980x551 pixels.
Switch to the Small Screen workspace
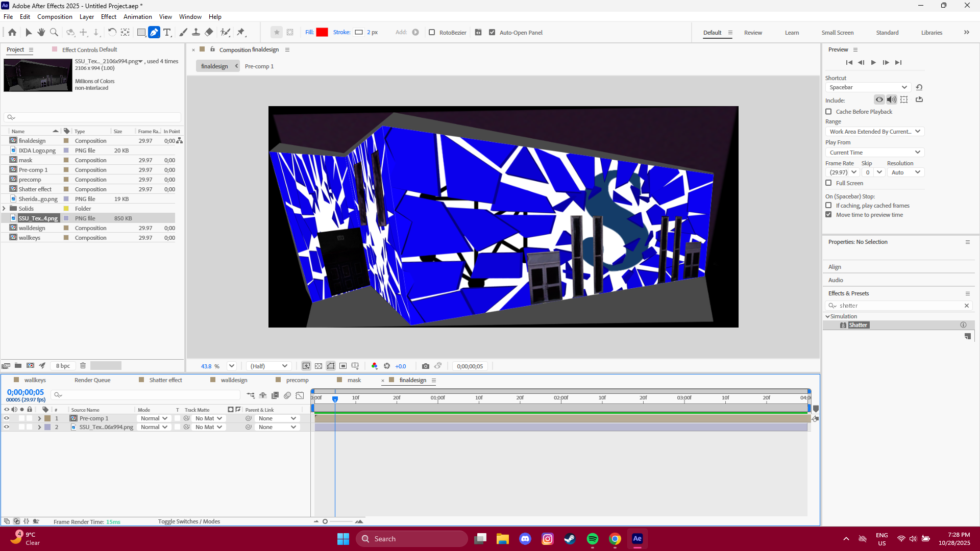click(x=837, y=32)
